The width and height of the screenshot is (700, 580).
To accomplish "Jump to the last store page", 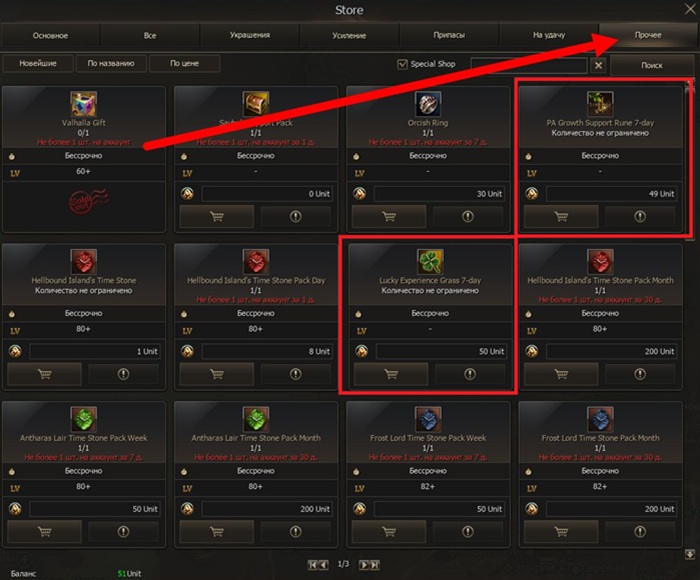I will point(375,565).
